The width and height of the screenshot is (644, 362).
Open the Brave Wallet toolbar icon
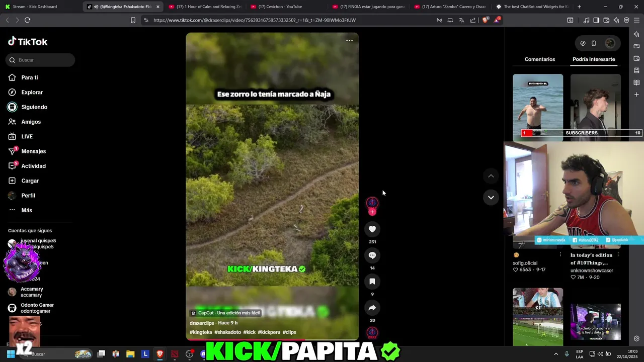[606, 20]
